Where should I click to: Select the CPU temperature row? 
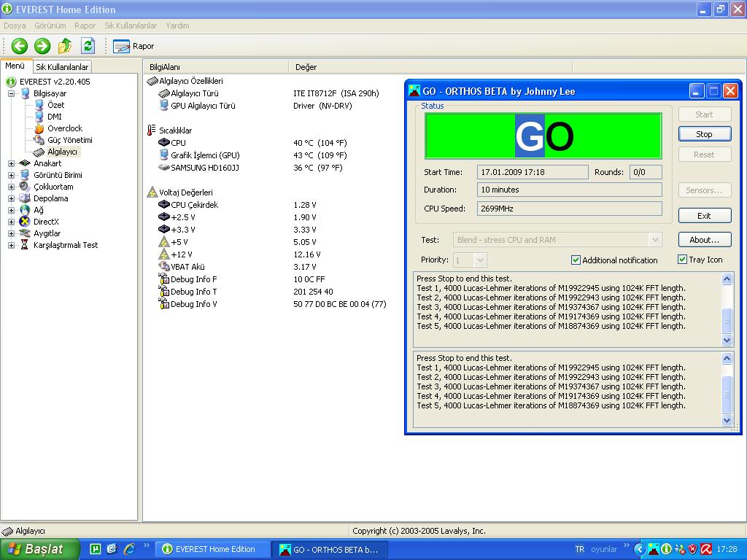[x=252, y=143]
